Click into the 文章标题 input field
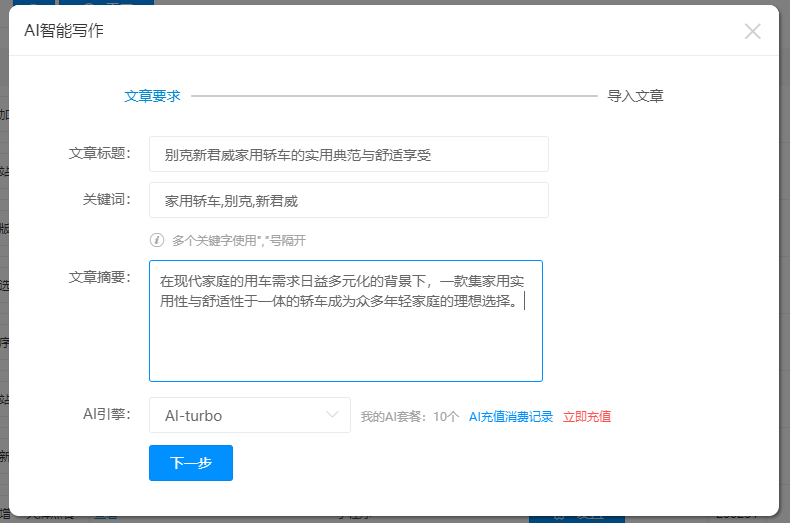This screenshot has height=523, width=790. tap(349, 154)
